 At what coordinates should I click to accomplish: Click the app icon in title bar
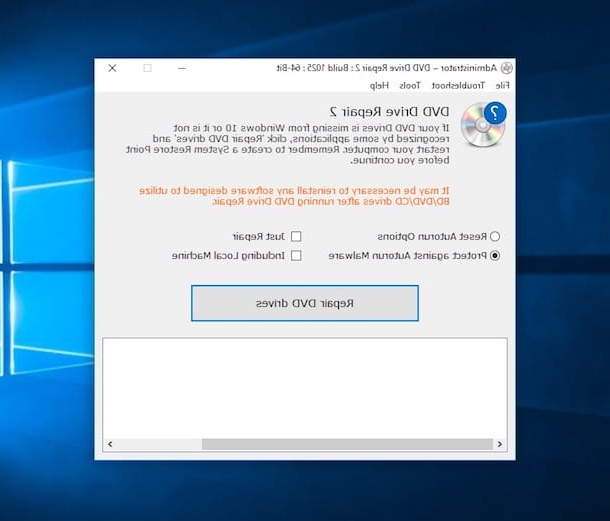tap(507, 68)
